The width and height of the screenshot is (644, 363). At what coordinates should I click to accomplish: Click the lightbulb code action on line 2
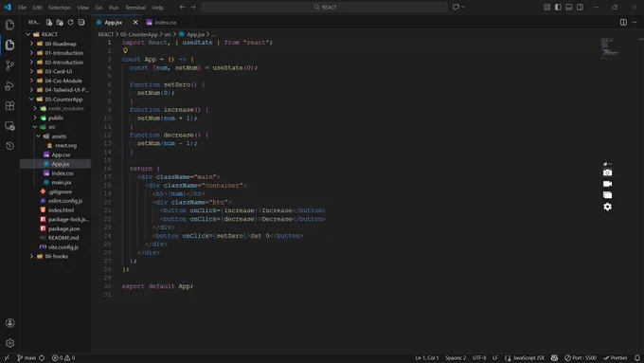pyautogui.click(x=125, y=50)
